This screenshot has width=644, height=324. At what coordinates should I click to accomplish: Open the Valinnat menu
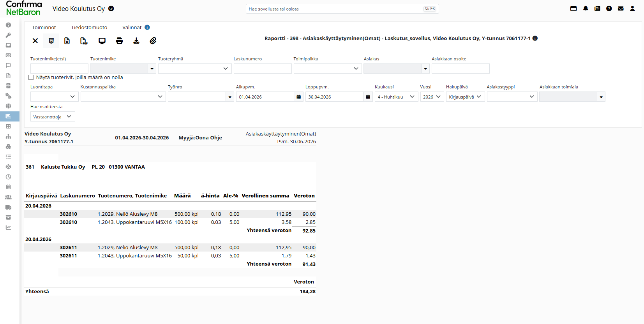coord(132,27)
